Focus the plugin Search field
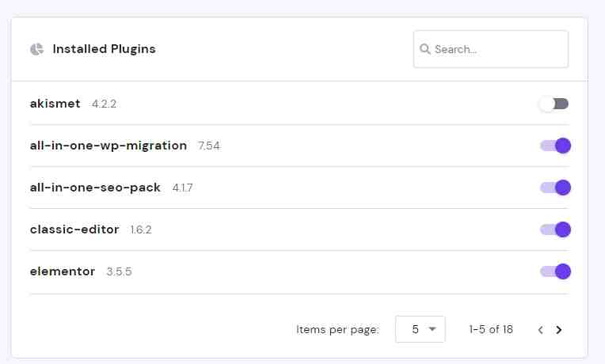The image size is (605, 364). pyautogui.click(x=491, y=49)
